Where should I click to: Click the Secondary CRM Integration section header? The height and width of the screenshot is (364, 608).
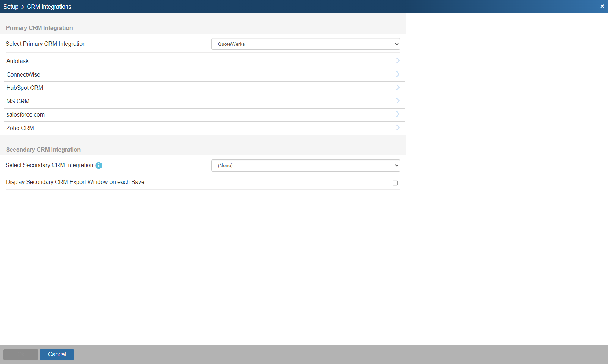click(x=43, y=150)
